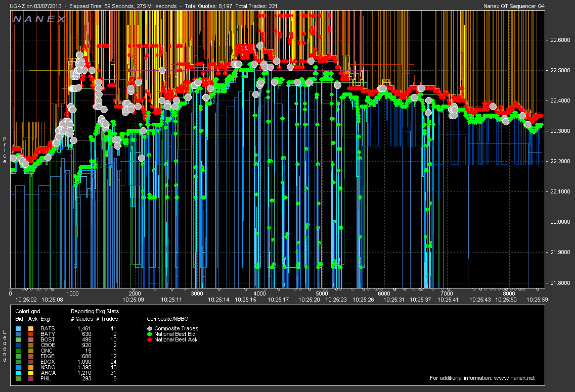Click the BOST exchange label
This screenshot has height=392, width=575.
click(48, 339)
